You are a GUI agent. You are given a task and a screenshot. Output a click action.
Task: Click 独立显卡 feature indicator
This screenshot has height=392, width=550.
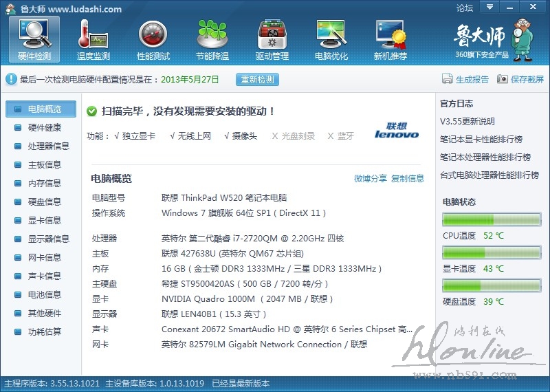(135, 136)
